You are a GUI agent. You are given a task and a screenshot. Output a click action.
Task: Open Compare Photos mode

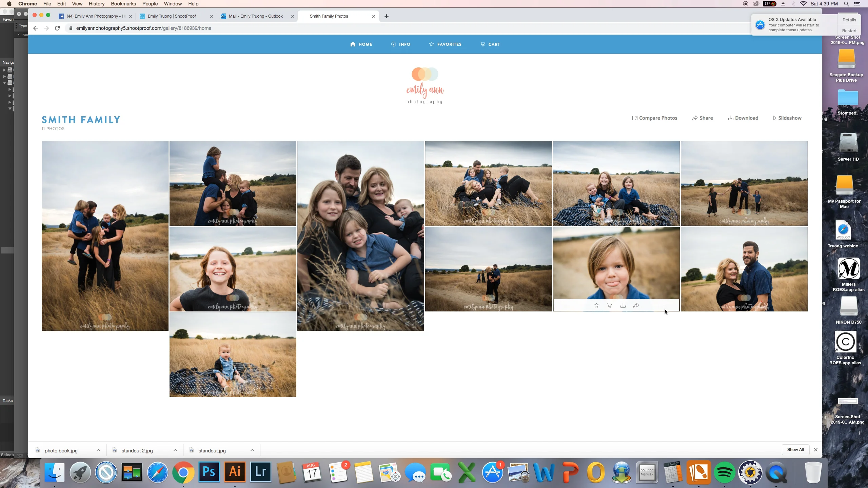point(654,118)
